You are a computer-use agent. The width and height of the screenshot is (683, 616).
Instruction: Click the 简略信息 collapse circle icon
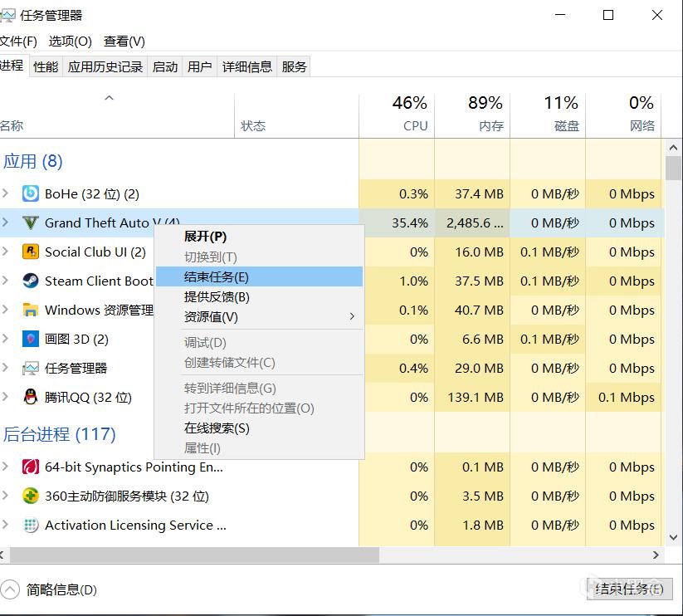pos(10,590)
